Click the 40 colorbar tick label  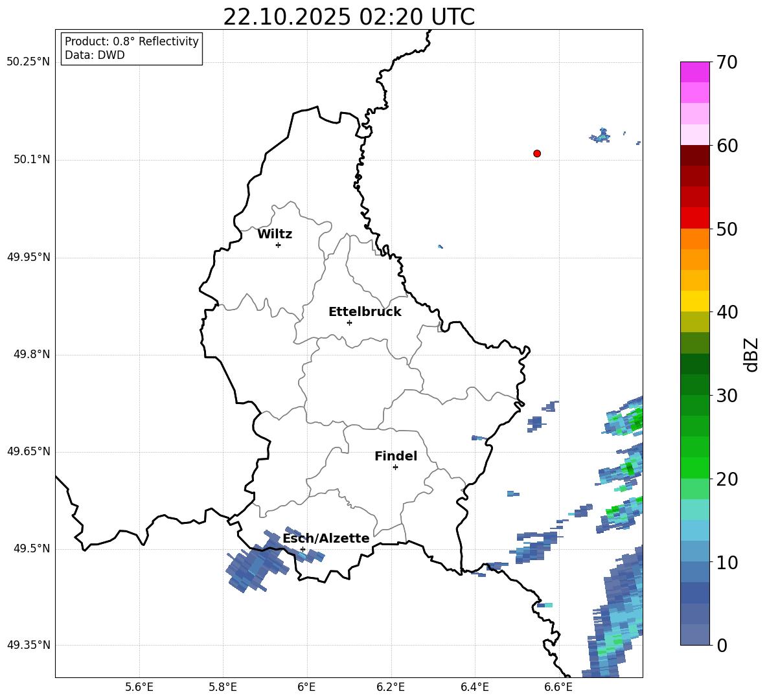pyautogui.click(x=727, y=312)
